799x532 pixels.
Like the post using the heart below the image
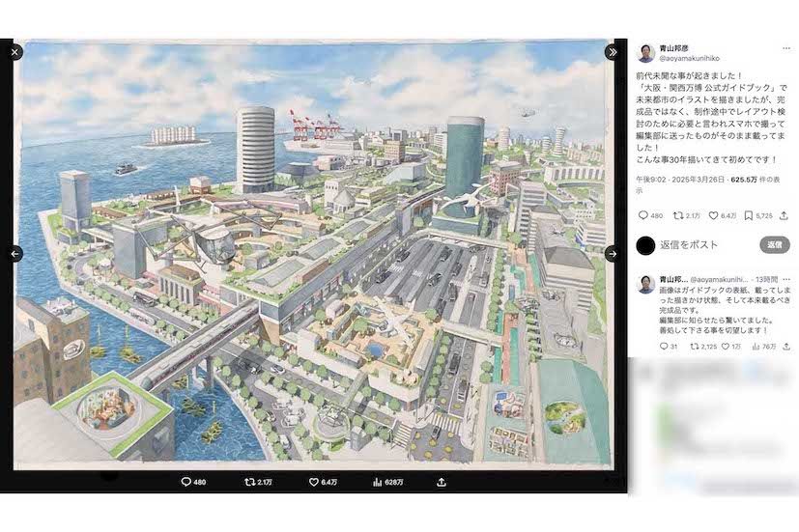click(x=314, y=482)
